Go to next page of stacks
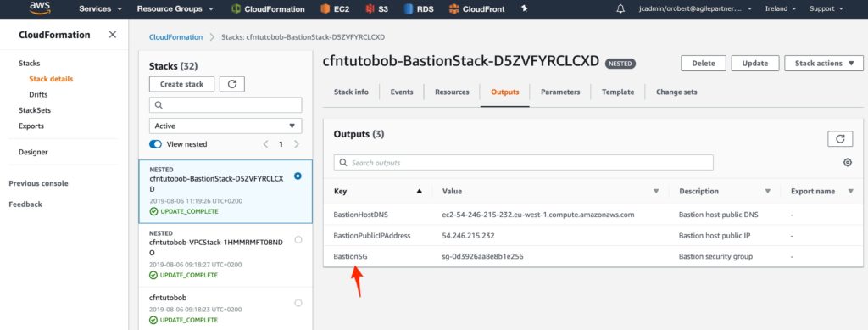This screenshot has width=868, height=330. (296, 144)
